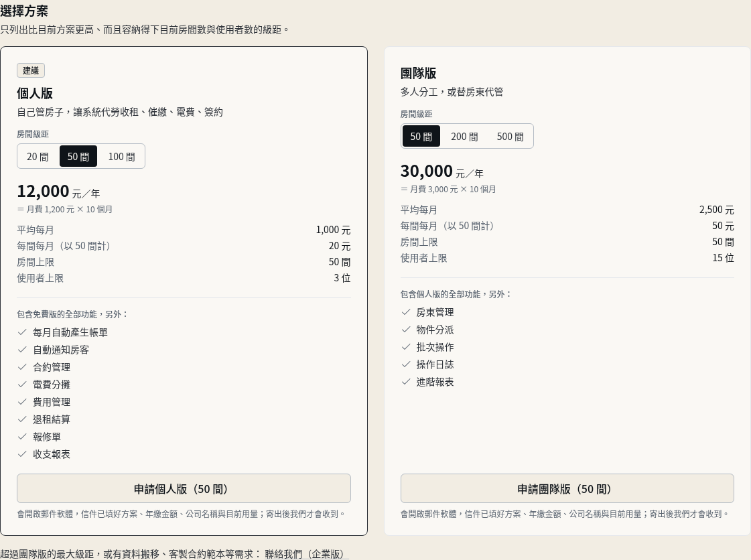Click the checkmark beside 自動通知房客
This screenshot has width=751, height=560.
pos(22,350)
